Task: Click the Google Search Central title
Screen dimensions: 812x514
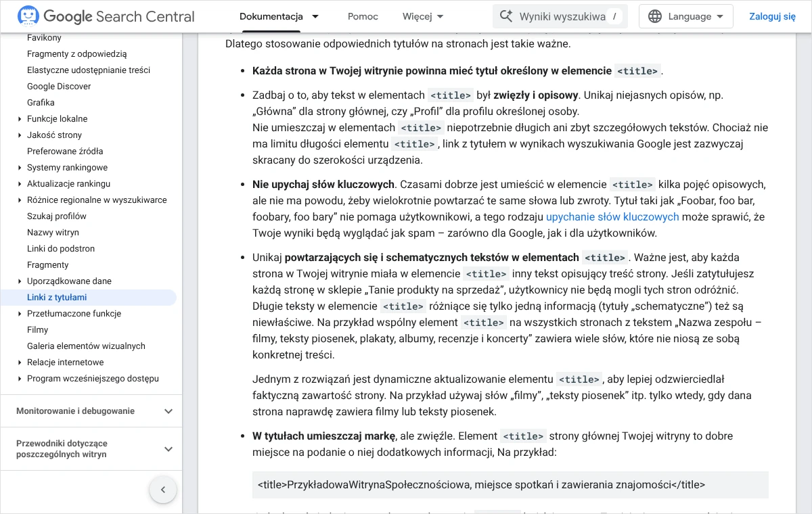Action: tap(119, 16)
